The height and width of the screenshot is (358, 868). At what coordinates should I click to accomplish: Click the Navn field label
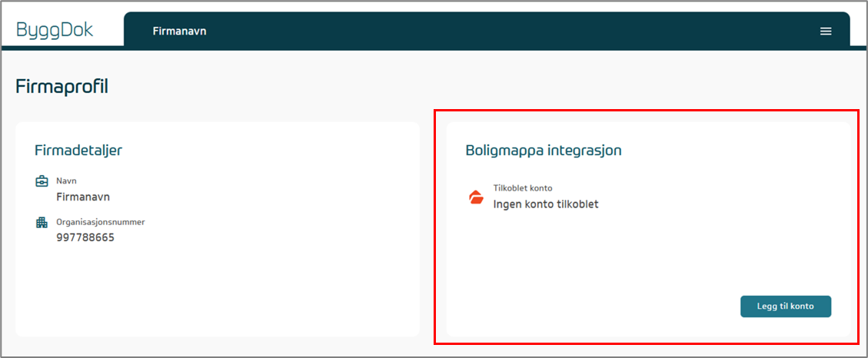pyautogui.click(x=67, y=181)
